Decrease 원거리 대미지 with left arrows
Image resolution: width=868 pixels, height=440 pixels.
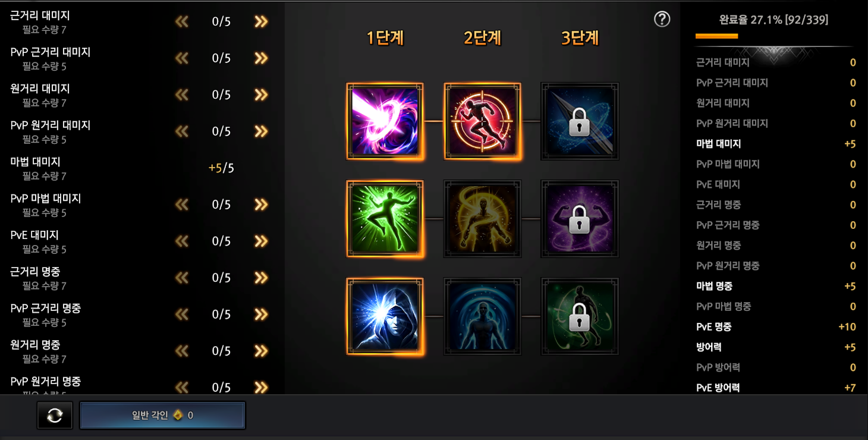pos(182,95)
